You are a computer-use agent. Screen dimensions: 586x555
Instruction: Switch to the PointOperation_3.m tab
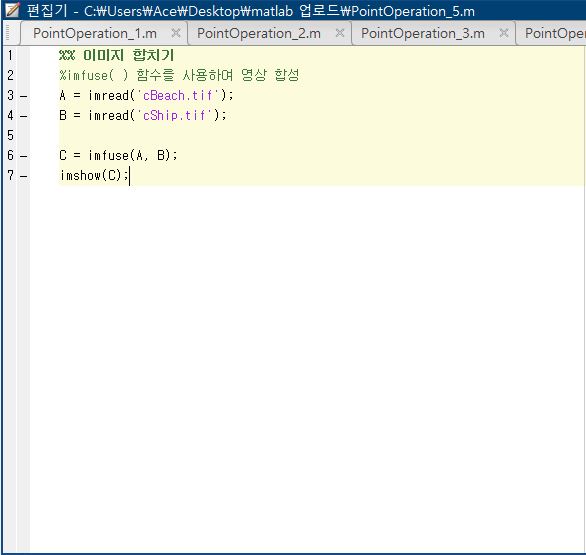coord(423,33)
